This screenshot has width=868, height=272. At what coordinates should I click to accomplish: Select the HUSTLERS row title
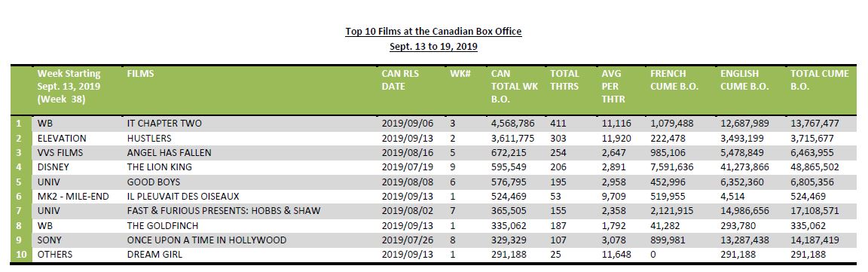(x=149, y=138)
